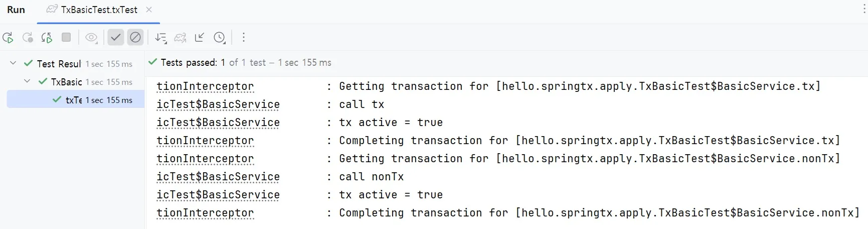Collapse the TxBasic test class node

coord(28,81)
